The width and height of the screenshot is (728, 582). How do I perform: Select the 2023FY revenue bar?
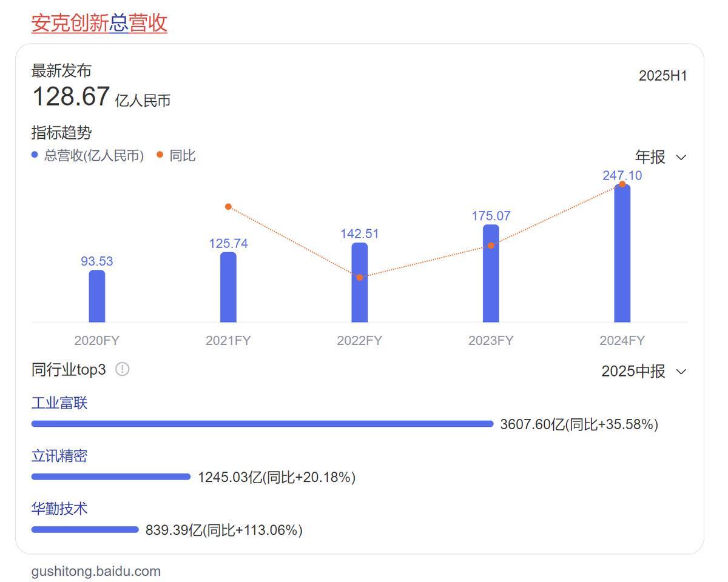pos(491,273)
